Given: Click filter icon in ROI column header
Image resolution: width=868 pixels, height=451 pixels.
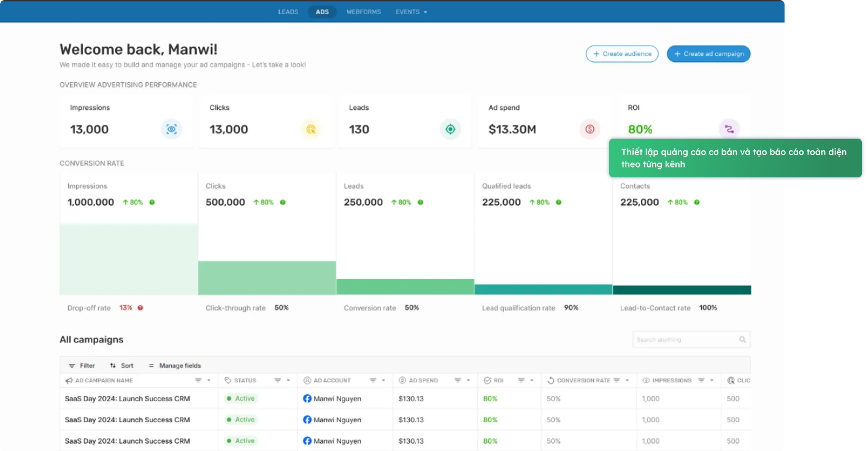Looking at the screenshot, I should coord(521,380).
